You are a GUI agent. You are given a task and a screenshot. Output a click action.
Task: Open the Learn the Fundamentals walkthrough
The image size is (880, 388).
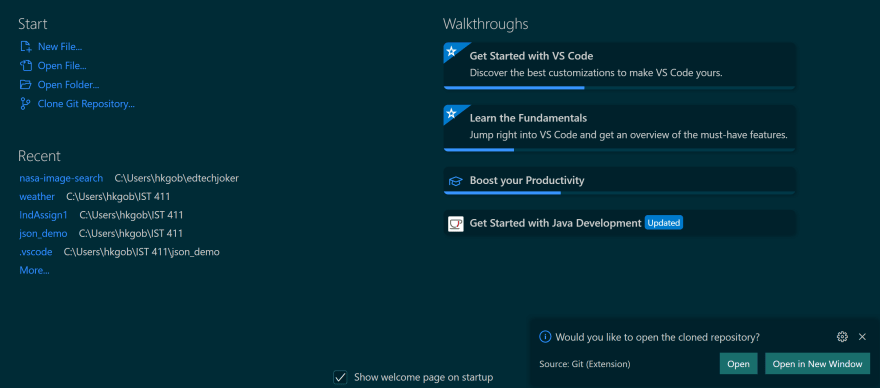click(x=620, y=128)
